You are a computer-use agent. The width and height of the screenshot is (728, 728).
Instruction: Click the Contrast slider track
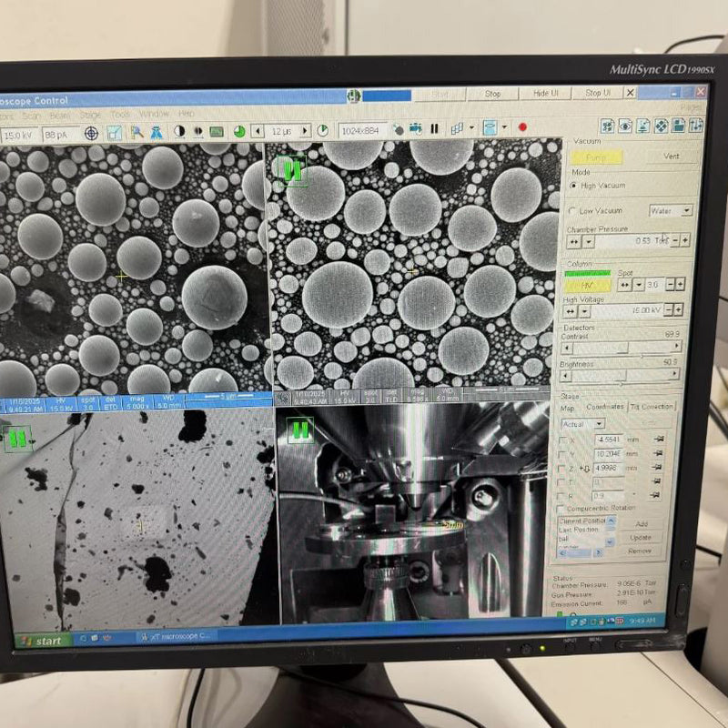pyautogui.click(x=622, y=348)
